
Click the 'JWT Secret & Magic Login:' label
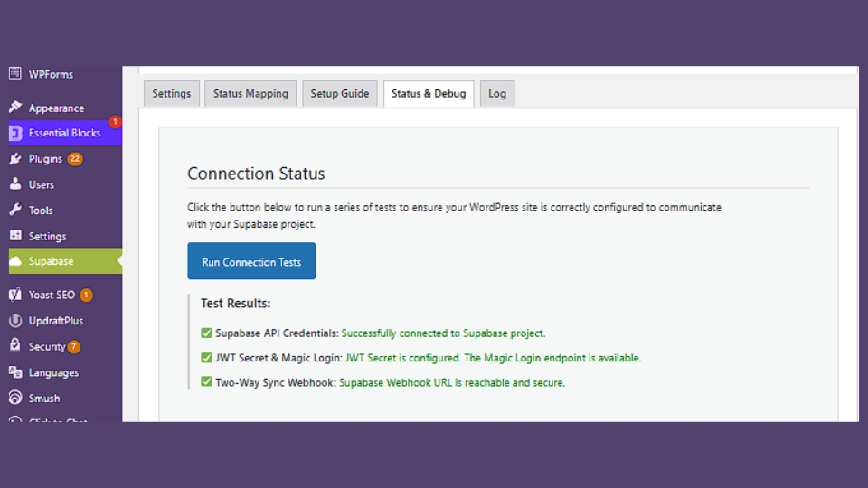pos(279,358)
